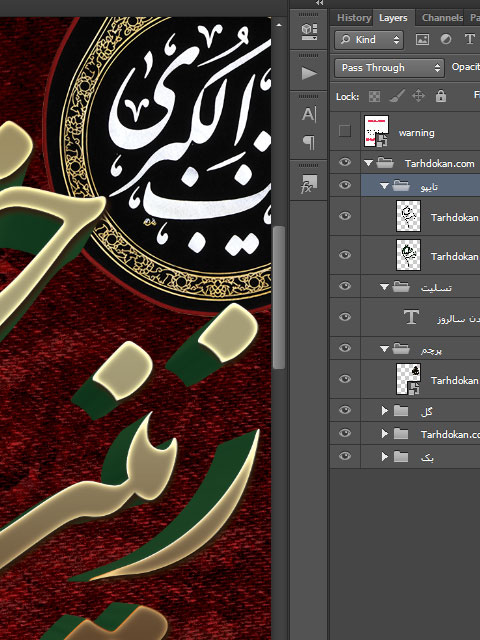Open the Kind filter dropdown
The image size is (480, 640).
(369, 40)
